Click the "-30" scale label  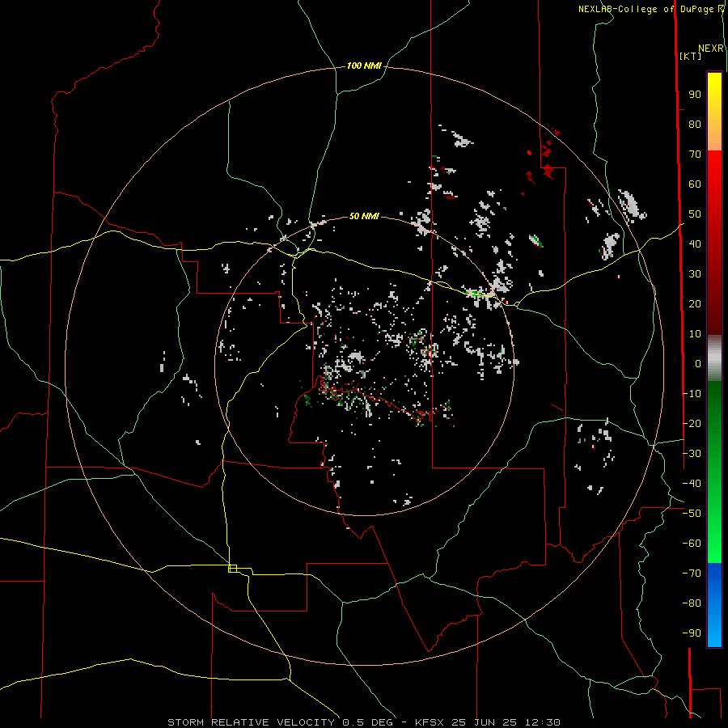coord(692,453)
